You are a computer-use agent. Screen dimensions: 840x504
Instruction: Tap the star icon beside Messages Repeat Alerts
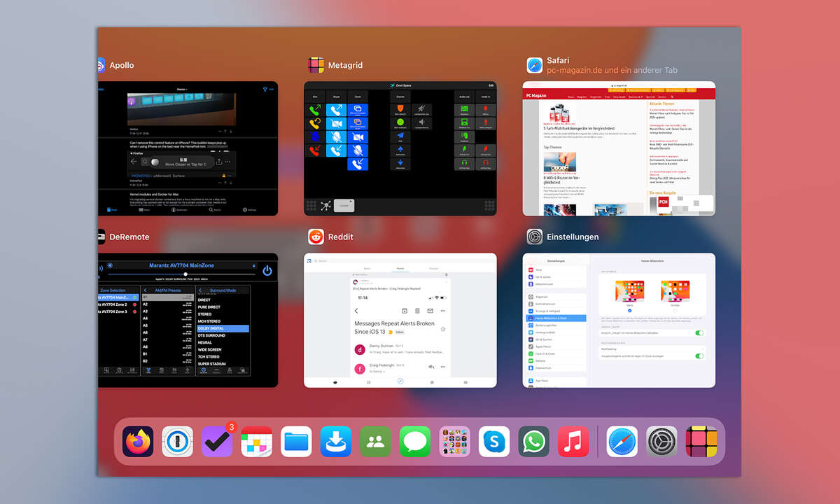pos(443,328)
